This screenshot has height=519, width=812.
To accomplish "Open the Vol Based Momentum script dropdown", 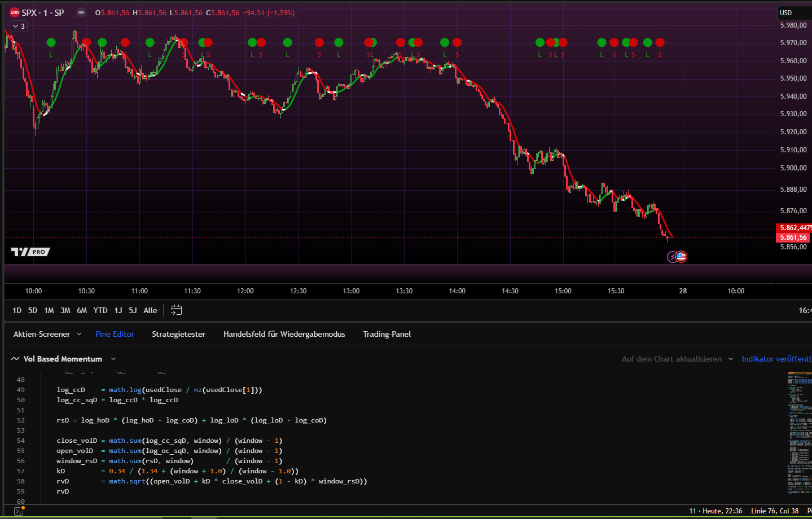I will coord(113,359).
